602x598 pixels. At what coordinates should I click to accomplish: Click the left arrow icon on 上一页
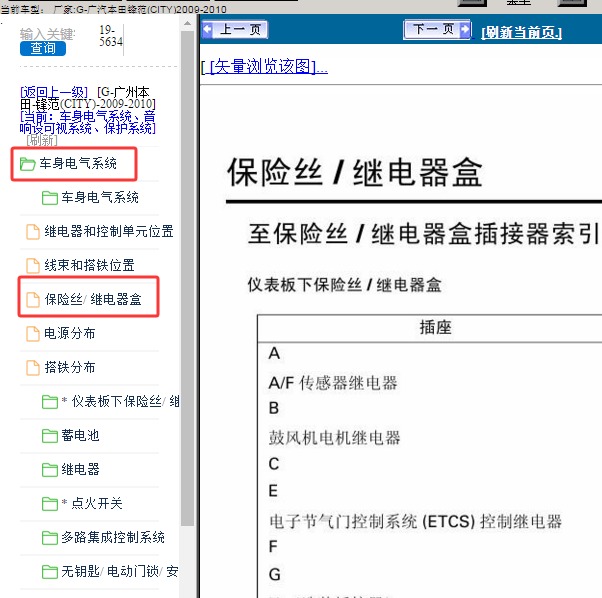click(x=208, y=30)
